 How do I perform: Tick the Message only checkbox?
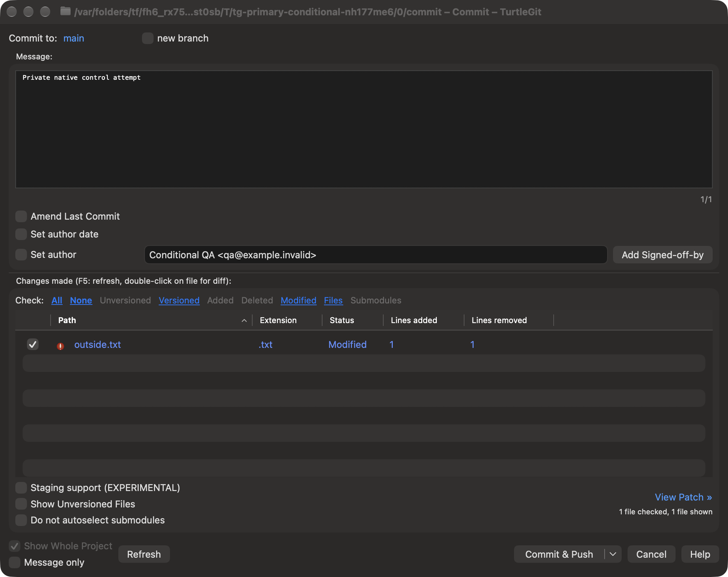point(15,562)
